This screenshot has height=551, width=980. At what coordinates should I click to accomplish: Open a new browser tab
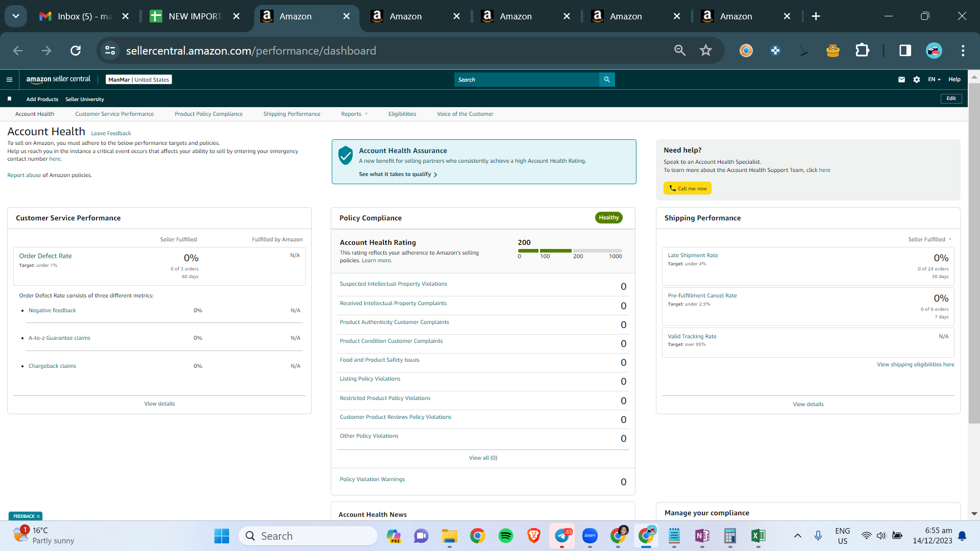tap(816, 16)
